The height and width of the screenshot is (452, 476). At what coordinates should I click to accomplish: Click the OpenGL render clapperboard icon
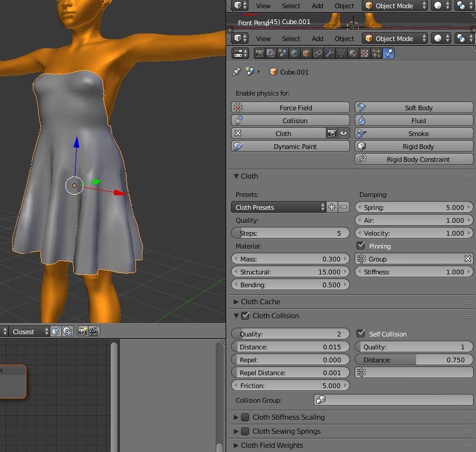pyautogui.click(x=93, y=331)
